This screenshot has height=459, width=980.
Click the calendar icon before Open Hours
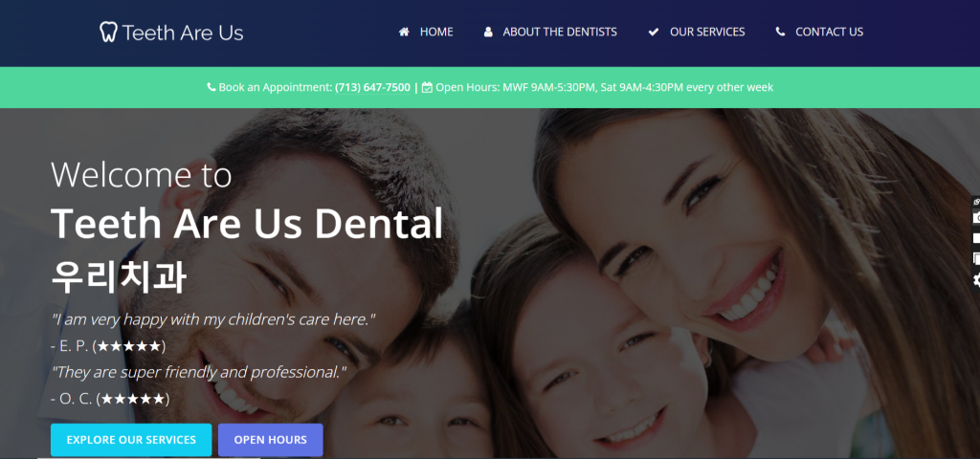point(427,87)
